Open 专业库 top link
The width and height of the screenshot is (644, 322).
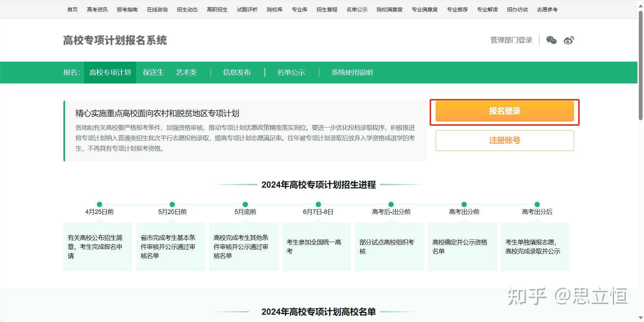tap(299, 9)
